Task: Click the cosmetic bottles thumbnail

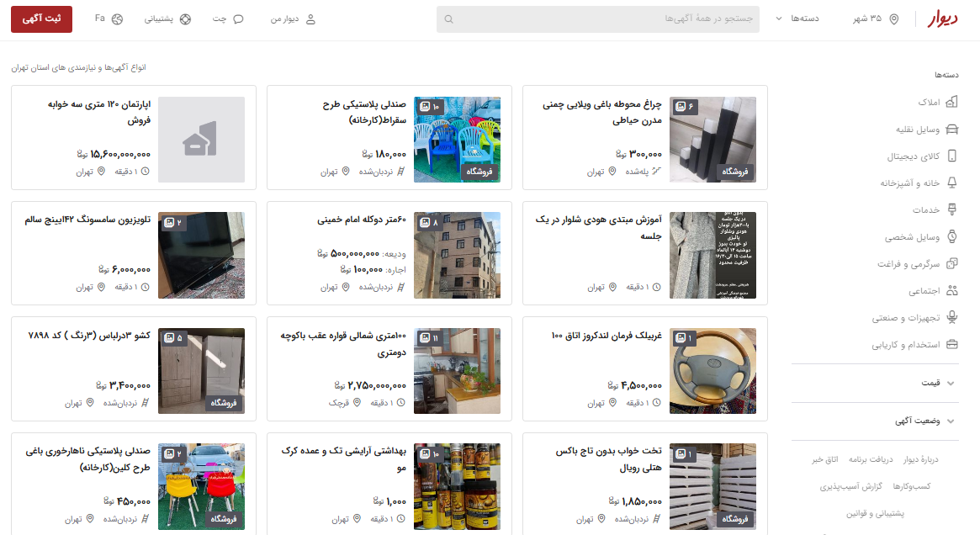Action: [x=457, y=487]
